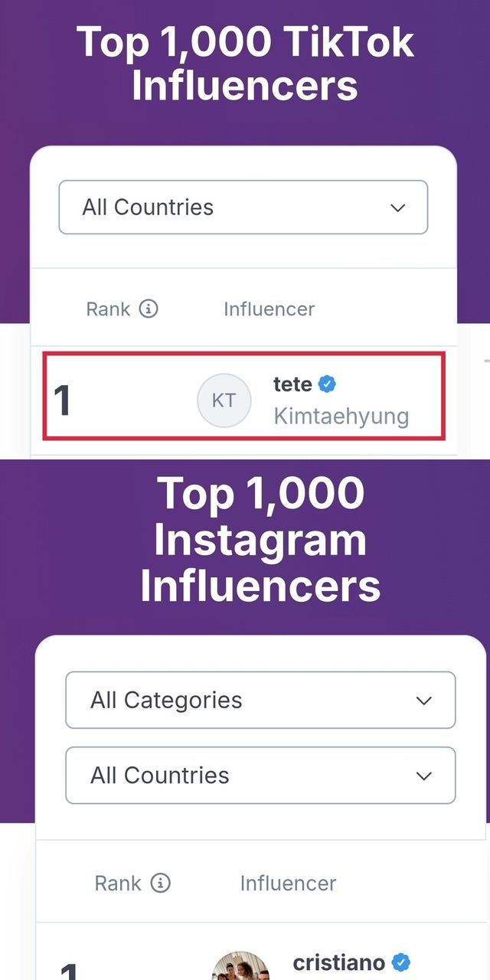Click the Instagram table Influencer column header
The height and width of the screenshot is (980, 490).
click(288, 883)
